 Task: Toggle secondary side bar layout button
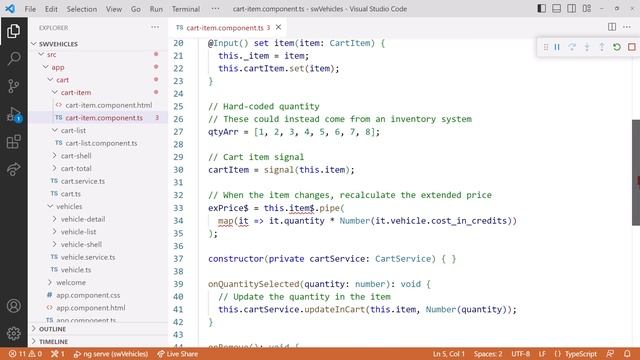click(x=571, y=9)
